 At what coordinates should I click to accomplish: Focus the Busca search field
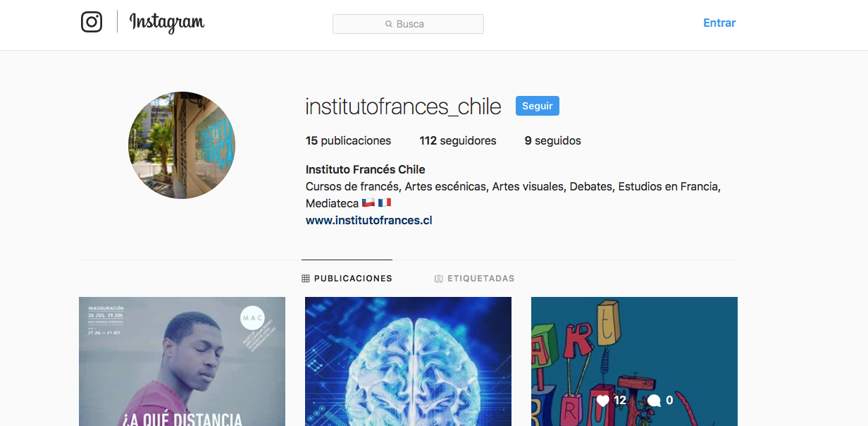pos(408,24)
